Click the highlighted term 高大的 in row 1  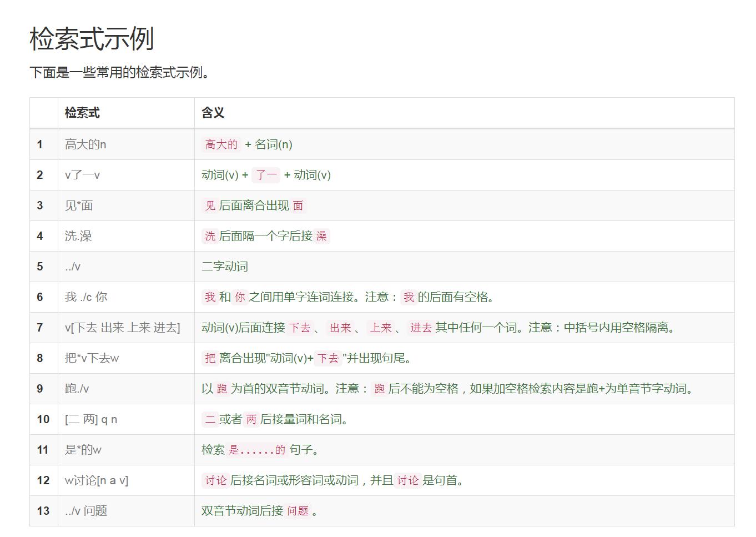click(220, 144)
